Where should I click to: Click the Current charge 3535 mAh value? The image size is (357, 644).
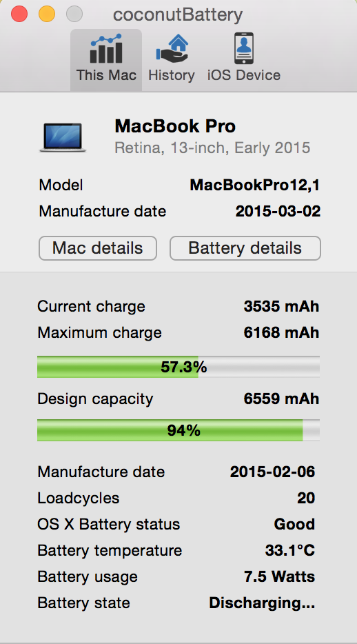pyautogui.click(x=281, y=306)
